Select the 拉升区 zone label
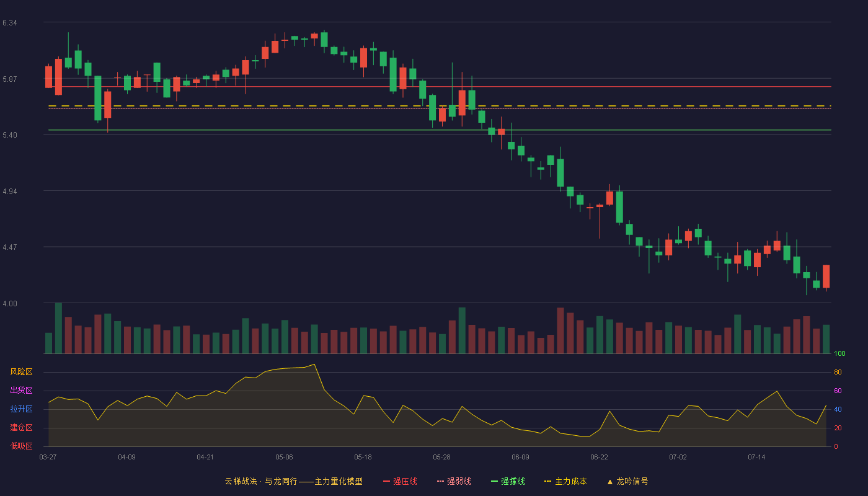The width and height of the screenshot is (868, 496). coord(21,409)
